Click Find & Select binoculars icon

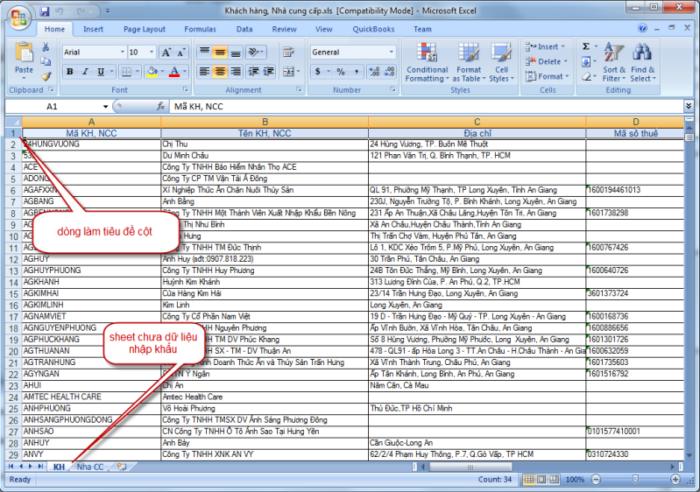[642, 62]
